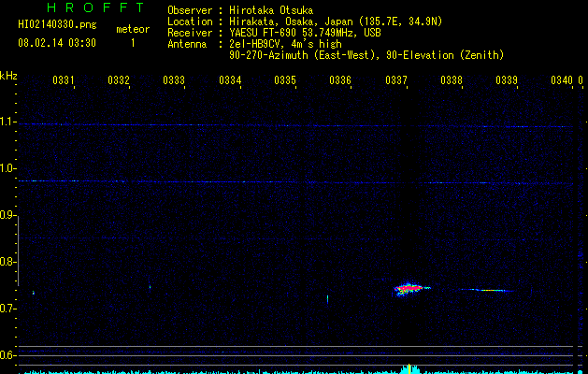Click the 0.9 kHz frequency label

coord(7,215)
